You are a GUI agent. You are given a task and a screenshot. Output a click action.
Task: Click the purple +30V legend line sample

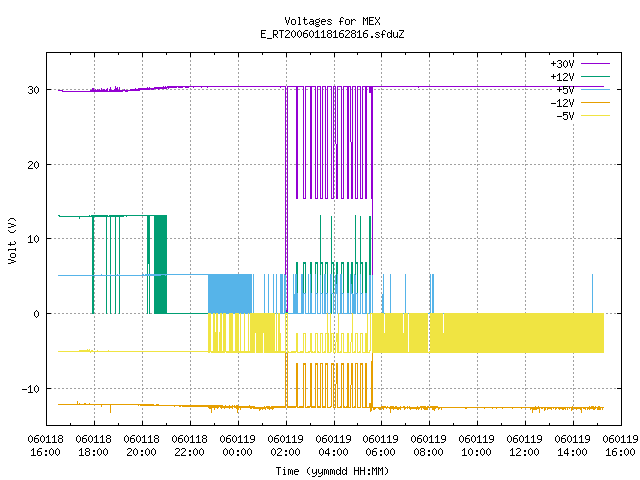pos(595,64)
